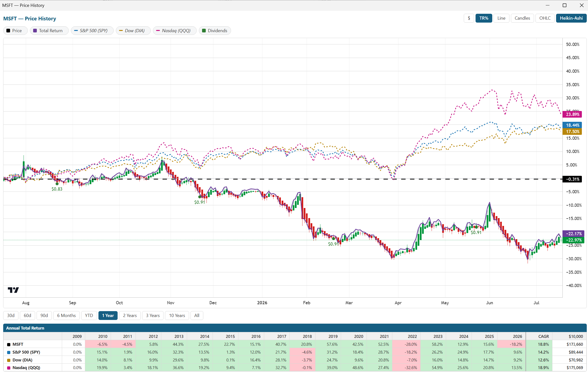Set range to 6 Months
Viewport: 588px width, 373px height.
click(66, 315)
